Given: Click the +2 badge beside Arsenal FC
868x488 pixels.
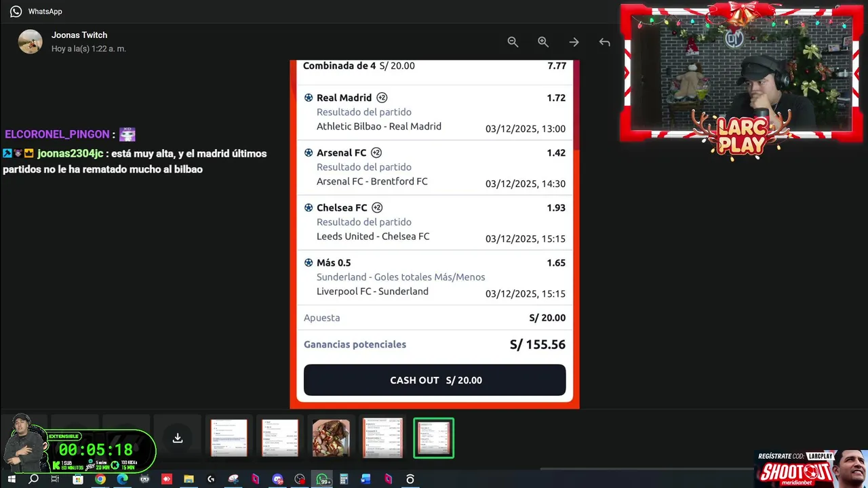Looking at the screenshot, I should (x=376, y=152).
